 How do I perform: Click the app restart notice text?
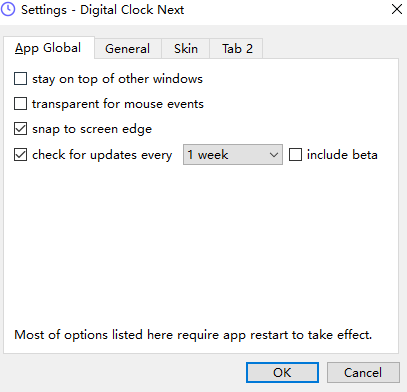click(x=193, y=335)
